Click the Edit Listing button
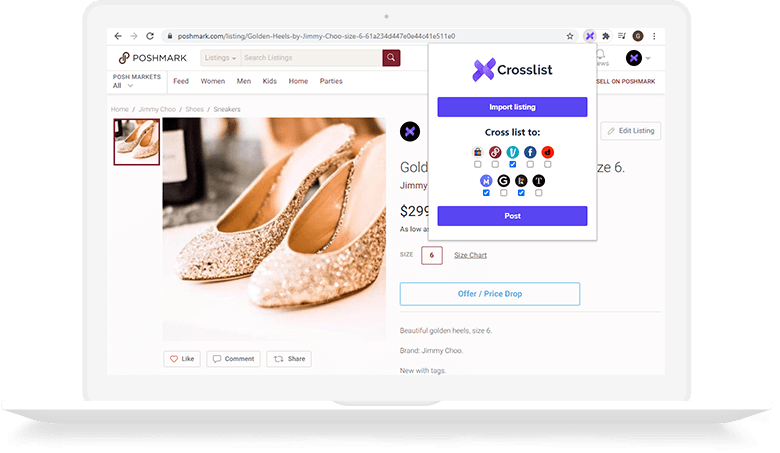Viewport: 780px width, 453px height. (631, 131)
